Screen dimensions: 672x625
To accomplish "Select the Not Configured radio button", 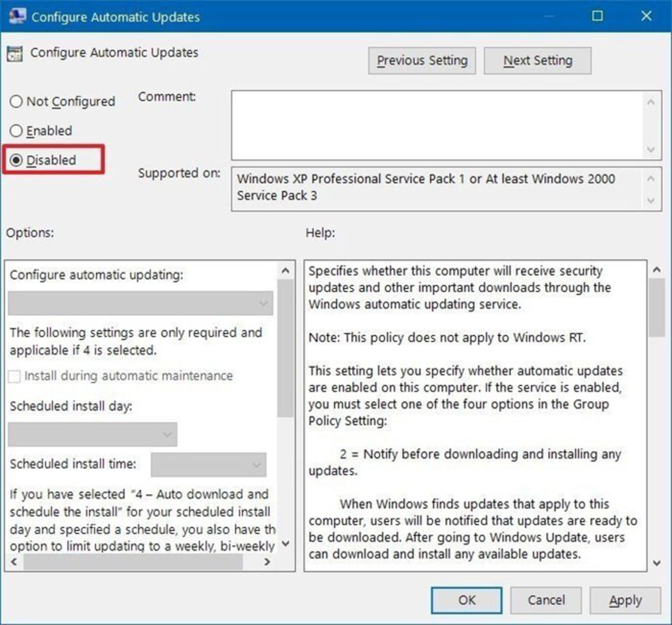I will [16, 102].
